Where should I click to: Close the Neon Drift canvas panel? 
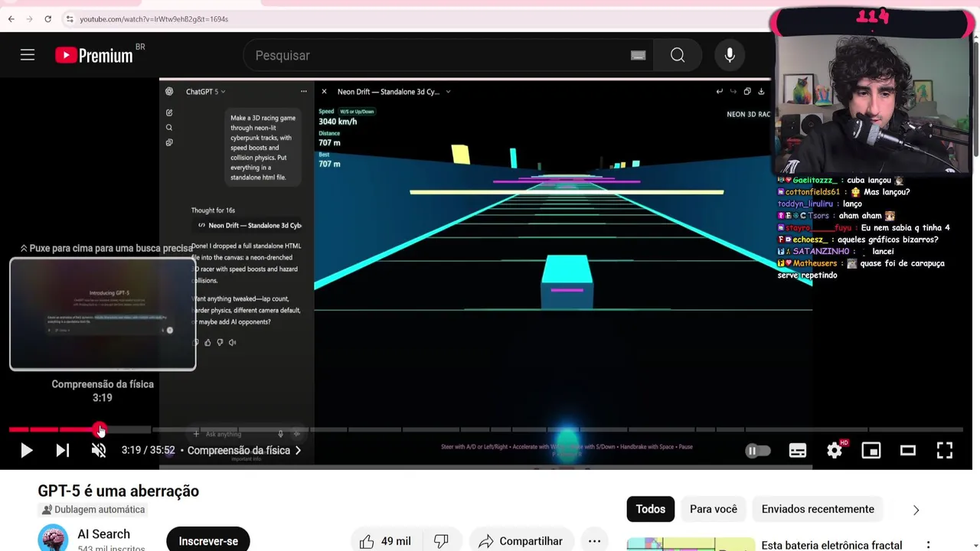point(324,92)
